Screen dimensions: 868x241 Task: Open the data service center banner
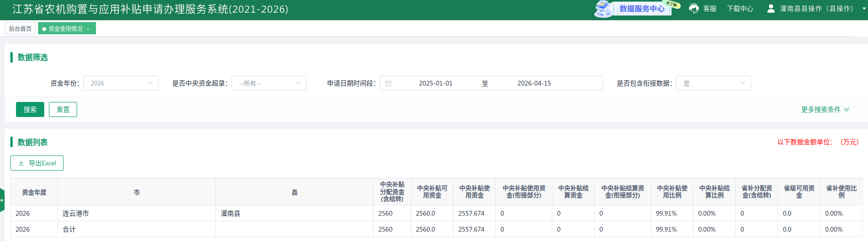click(x=636, y=8)
